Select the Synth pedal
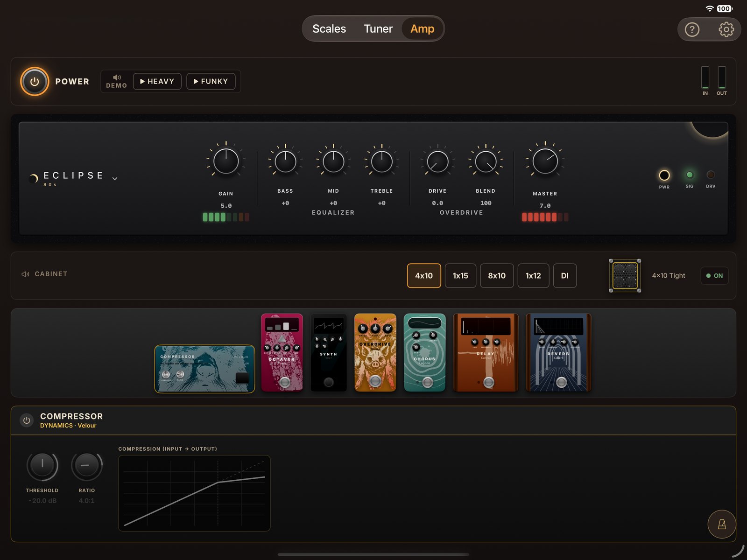 pos(329,352)
